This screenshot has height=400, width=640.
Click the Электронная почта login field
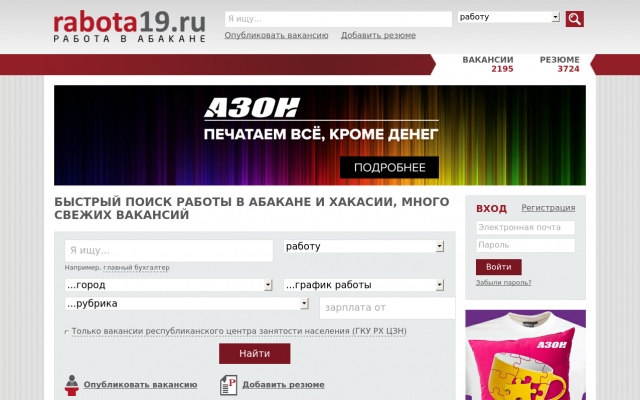point(526,227)
